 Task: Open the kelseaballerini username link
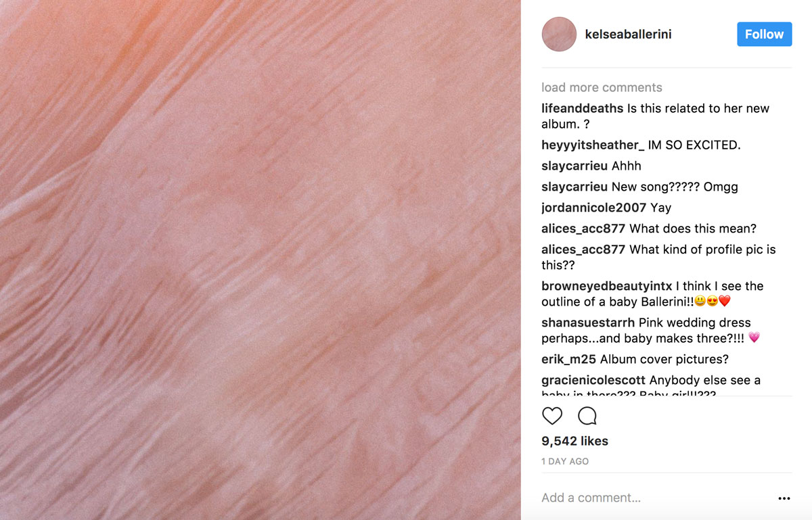[x=628, y=34]
